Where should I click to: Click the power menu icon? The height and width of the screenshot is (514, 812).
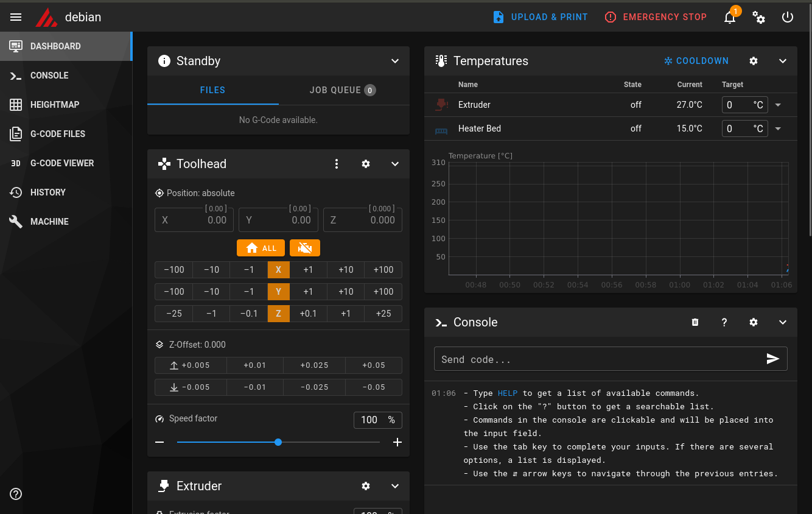pyautogui.click(x=788, y=18)
